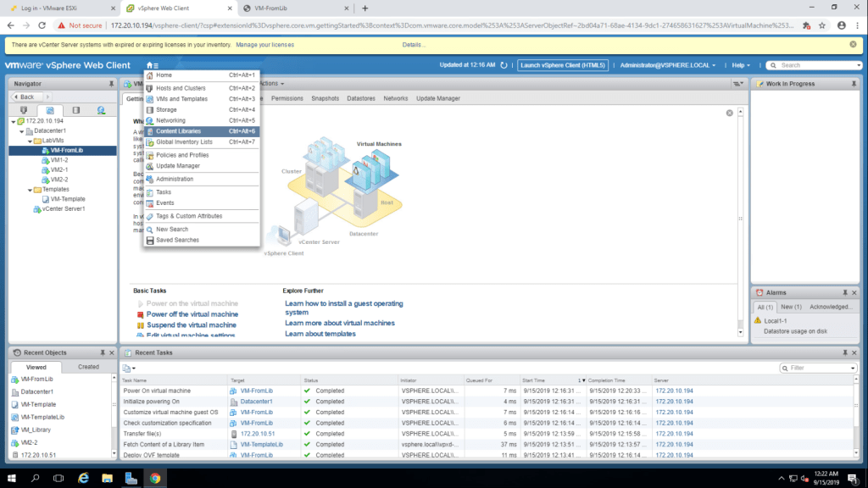Collapse the Datacenter1 tree node
This screenshot has height=488, width=868.
[x=22, y=131]
